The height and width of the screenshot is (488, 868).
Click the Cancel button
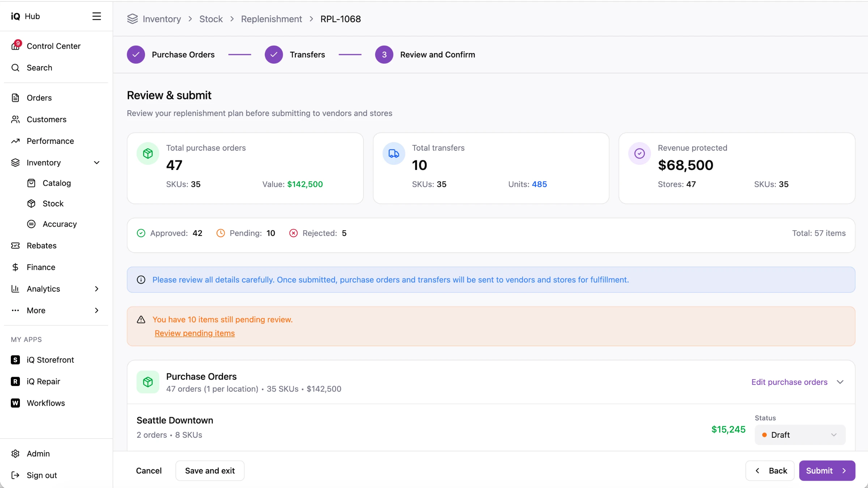tap(149, 471)
